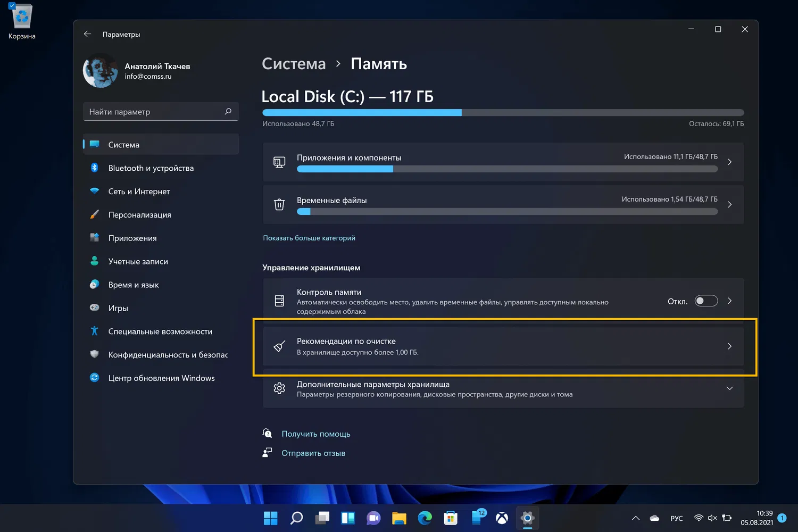The image size is (798, 532).
Task: Click the trash icon for Временные файлы
Action: coord(279,204)
